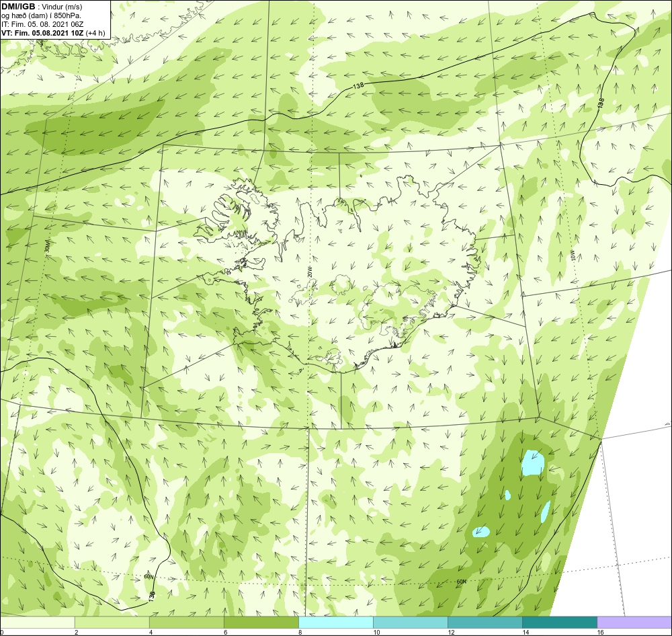Image resolution: width=672 pixels, height=636 pixels.
Task: Select the 10–12 m/s turquoise legend swatch
Action: (x=411, y=622)
